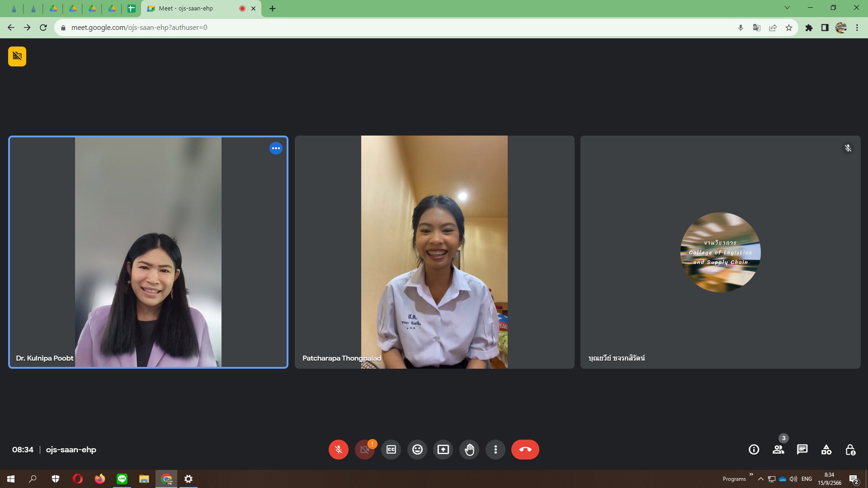The image size is (868, 488).
Task: Toggle closed captions button
Action: [391, 450]
